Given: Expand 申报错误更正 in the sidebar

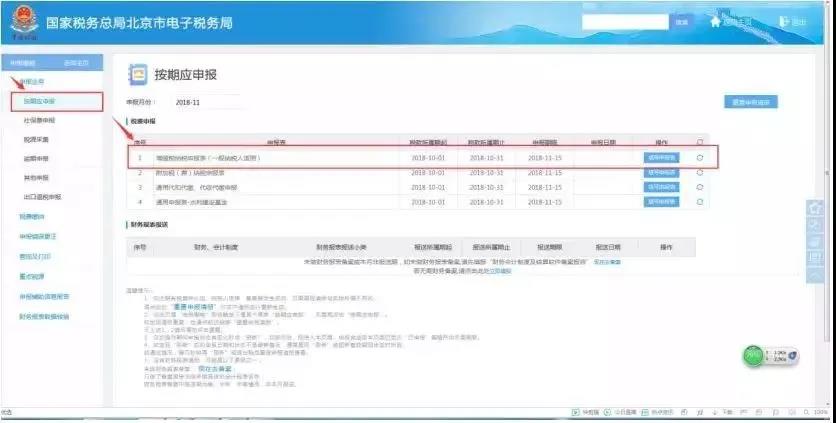Looking at the screenshot, I should 37,236.
